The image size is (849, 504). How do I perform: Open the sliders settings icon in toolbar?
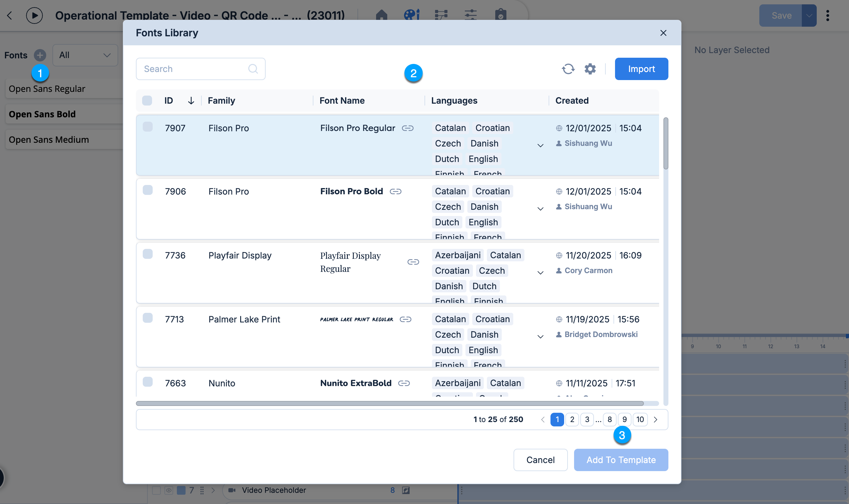pyautogui.click(x=471, y=15)
